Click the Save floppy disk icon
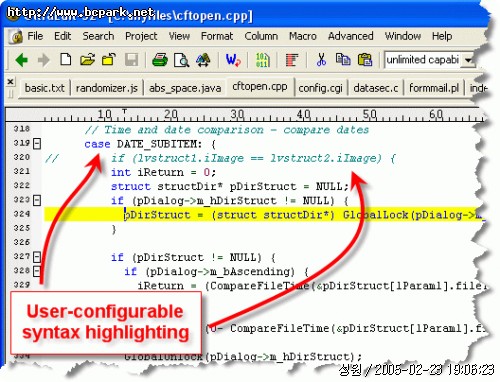Image resolution: width=500 pixels, height=382 pixels. [x=131, y=60]
